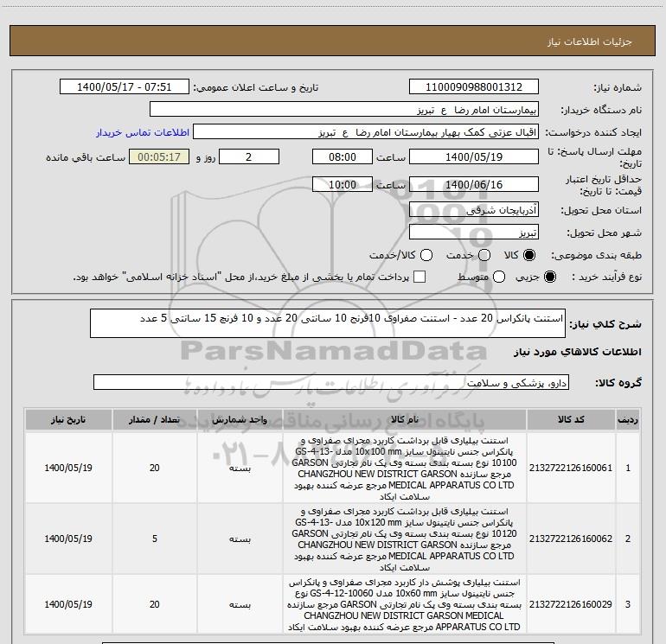Click need date 1400/05/19 in row 2
Screen dimensions: 666x644
point(68,539)
